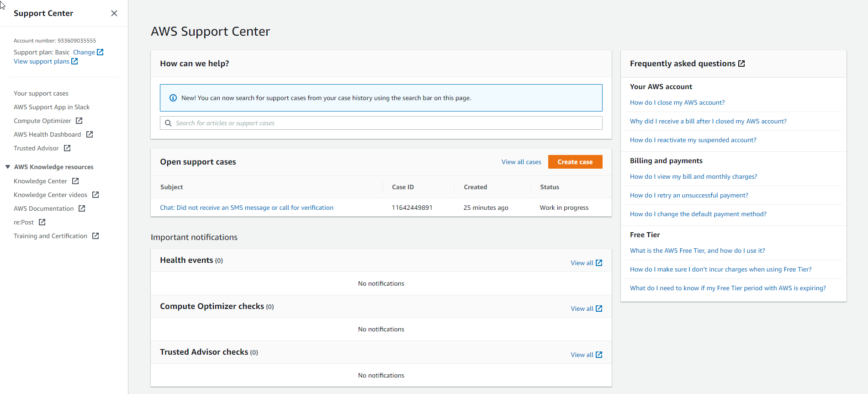Click View support plans link
The image size is (868, 394).
coord(42,61)
